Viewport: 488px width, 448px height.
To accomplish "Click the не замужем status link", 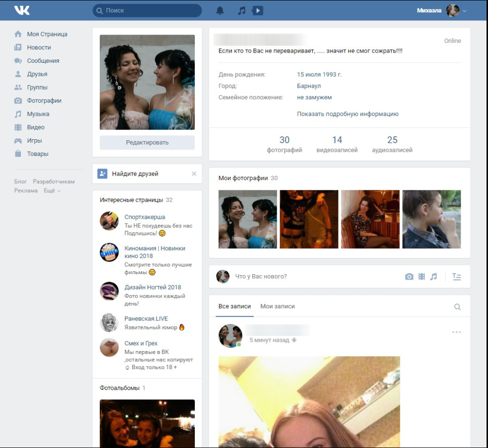I will pos(314,97).
